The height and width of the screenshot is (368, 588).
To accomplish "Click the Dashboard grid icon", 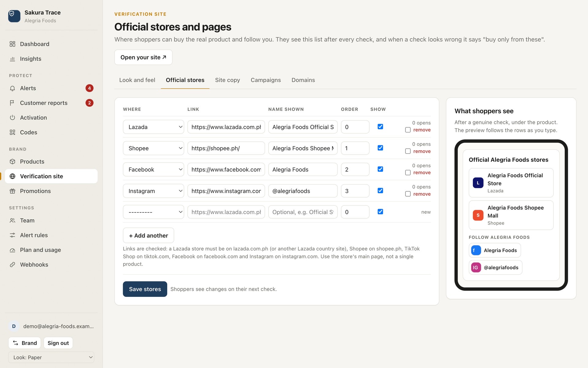I will tap(12, 44).
